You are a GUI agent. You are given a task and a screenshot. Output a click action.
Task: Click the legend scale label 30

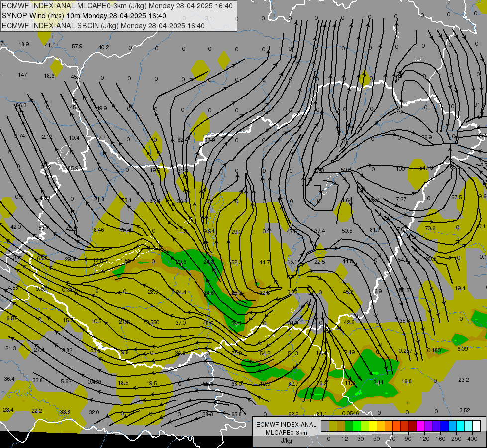pyautogui.click(x=361, y=439)
